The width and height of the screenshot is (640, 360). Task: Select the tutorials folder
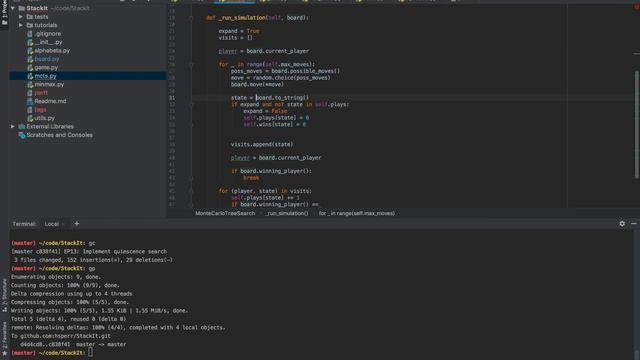tap(46, 25)
